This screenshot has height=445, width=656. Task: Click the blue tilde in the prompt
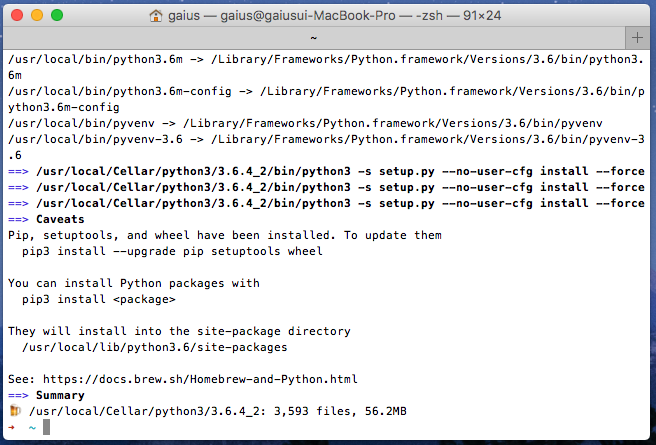(x=31, y=427)
